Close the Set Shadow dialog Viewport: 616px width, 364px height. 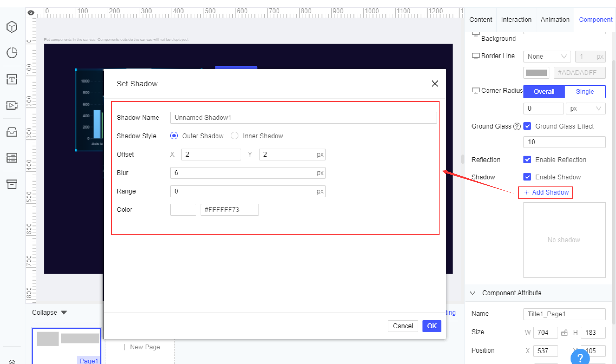tap(435, 84)
